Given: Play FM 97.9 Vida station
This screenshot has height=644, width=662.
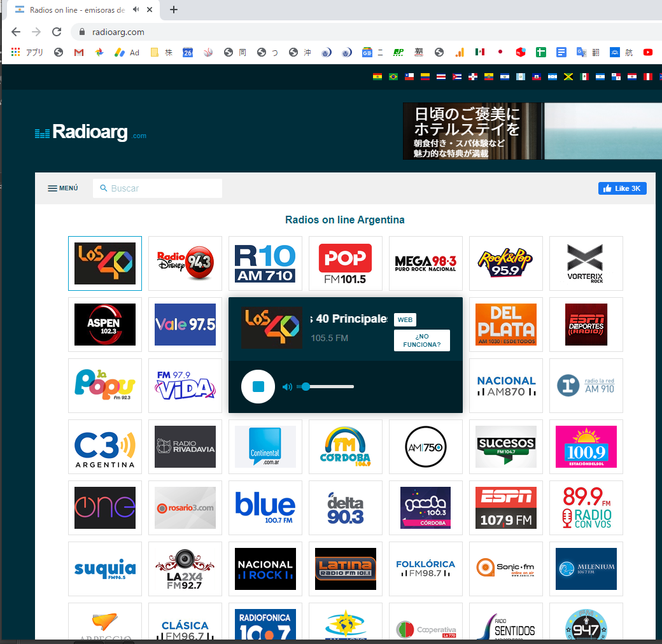Looking at the screenshot, I should click(x=185, y=386).
